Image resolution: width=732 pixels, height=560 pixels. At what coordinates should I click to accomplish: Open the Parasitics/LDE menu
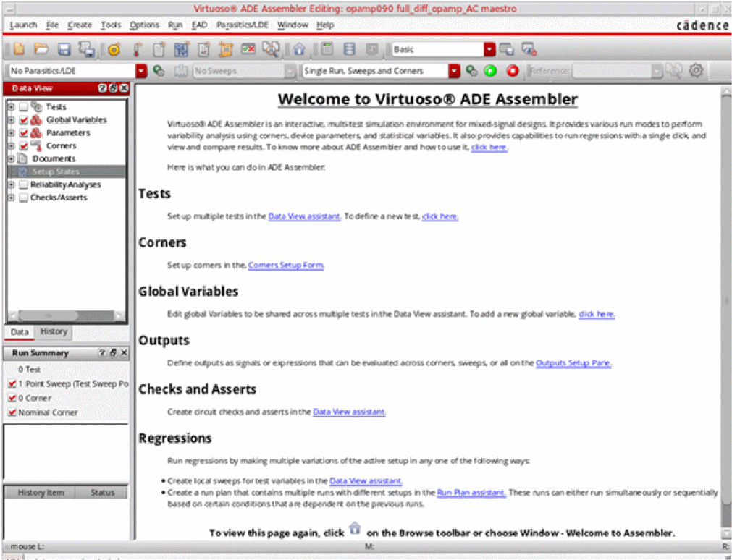click(243, 25)
